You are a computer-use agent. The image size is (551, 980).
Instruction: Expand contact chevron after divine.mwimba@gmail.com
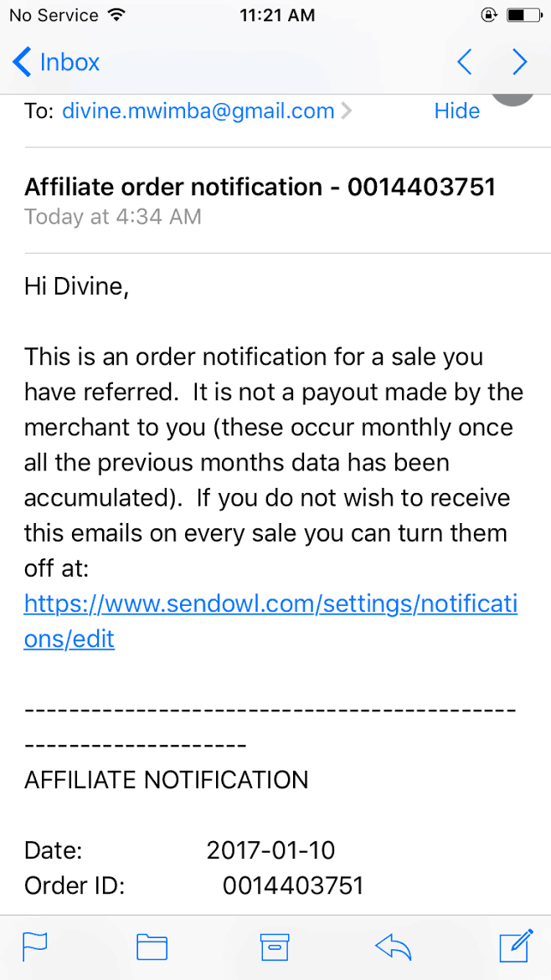point(346,112)
